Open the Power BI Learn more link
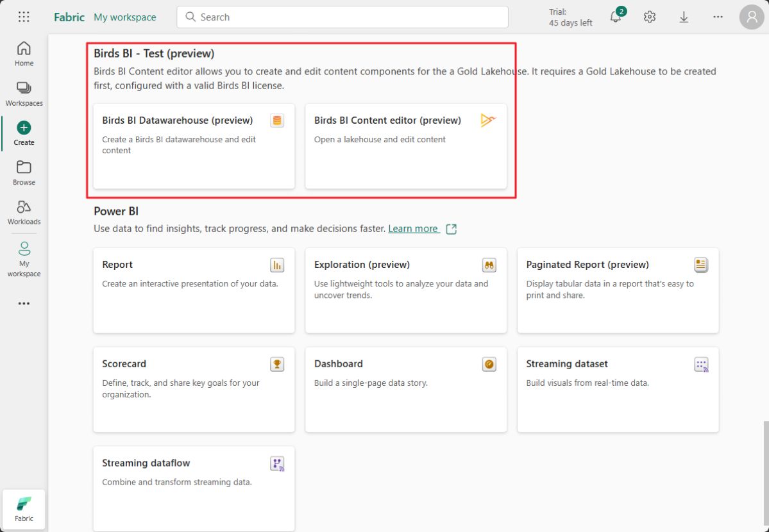The width and height of the screenshot is (769, 532). (x=414, y=228)
